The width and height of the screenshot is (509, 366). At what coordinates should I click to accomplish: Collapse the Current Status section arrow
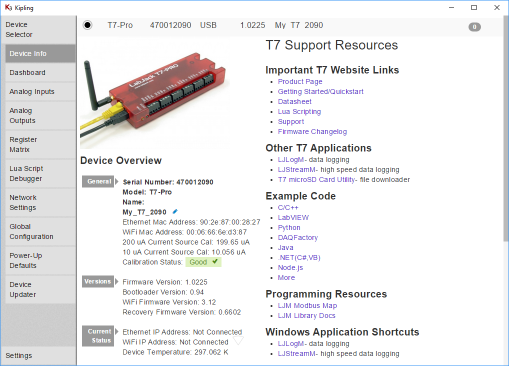click(x=117, y=332)
